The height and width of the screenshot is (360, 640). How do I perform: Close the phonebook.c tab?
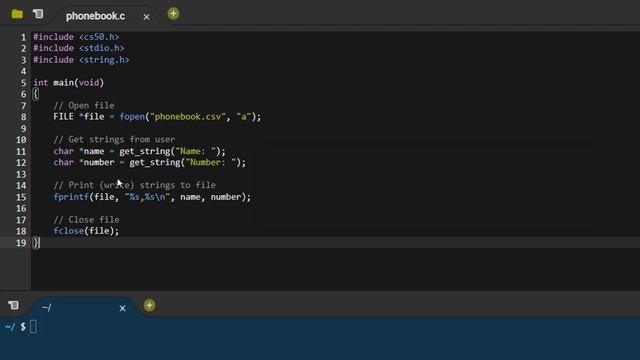[147, 17]
